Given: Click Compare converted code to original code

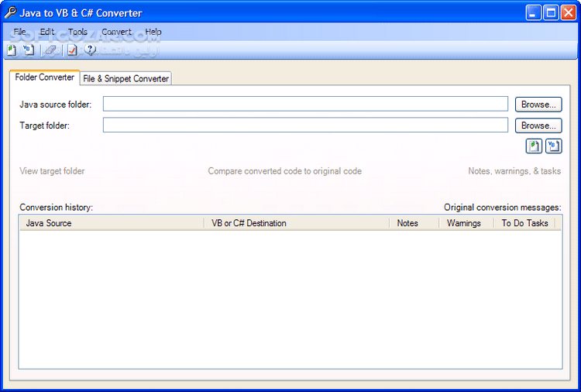Looking at the screenshot, I should click(284, 171).
